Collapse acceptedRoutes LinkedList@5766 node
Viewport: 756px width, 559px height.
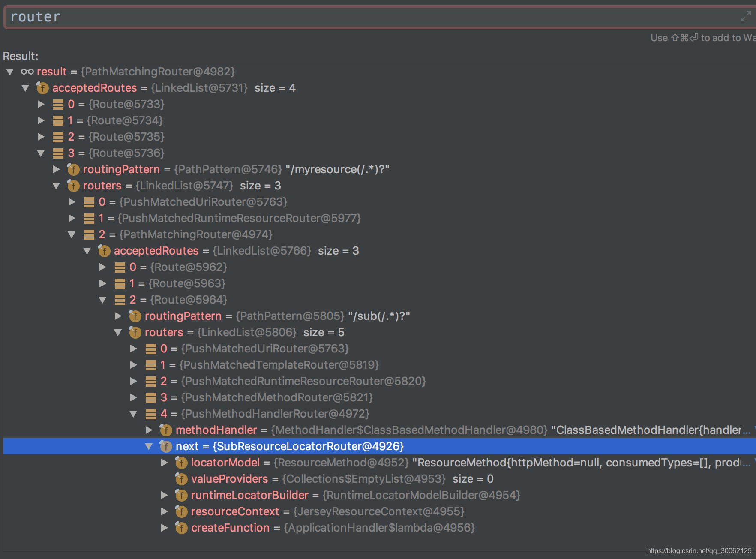tap(87, 251)
